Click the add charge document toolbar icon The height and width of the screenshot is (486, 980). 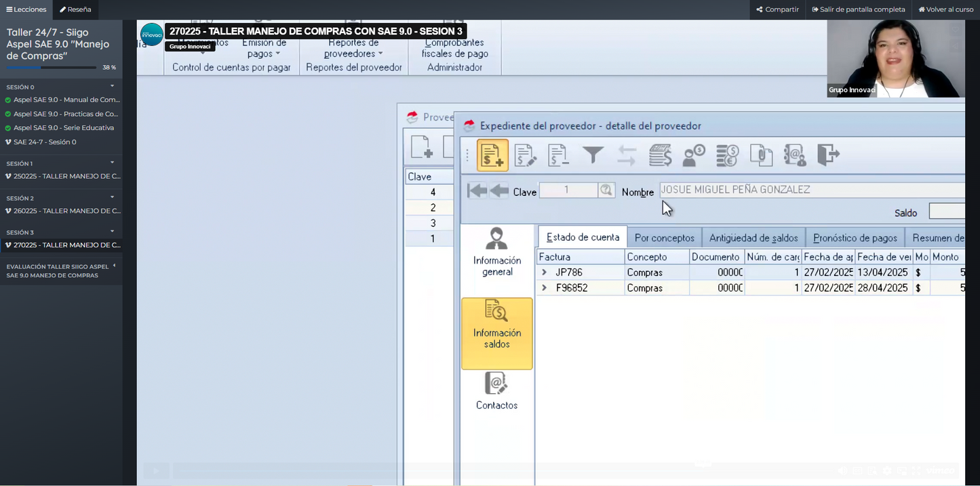(x=492, y=155)
